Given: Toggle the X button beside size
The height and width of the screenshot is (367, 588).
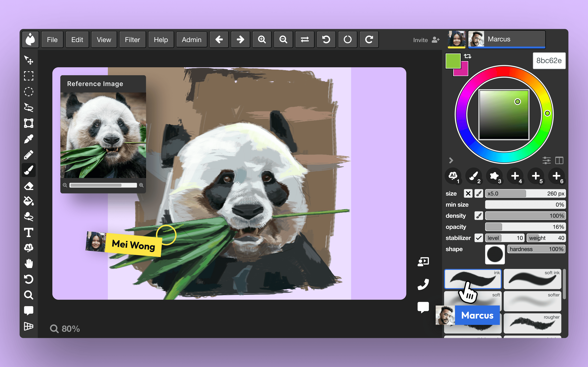Looking at the screenshot, I should [468, 193].
